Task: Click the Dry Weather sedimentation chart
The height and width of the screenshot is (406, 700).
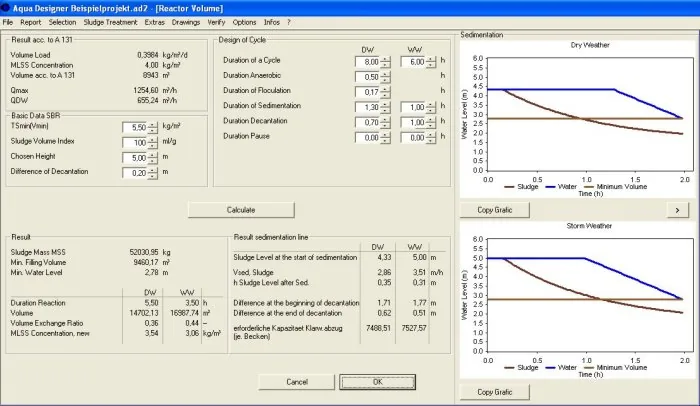Action: 577,119
